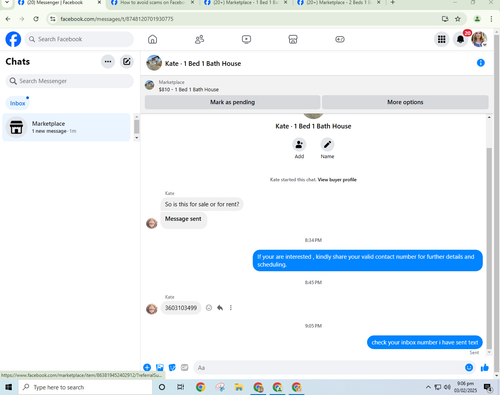Image resolution: width=500 pixels, height=395 pixels.
Task: Start a new message with compose icon
Action: tap(127, 62)
